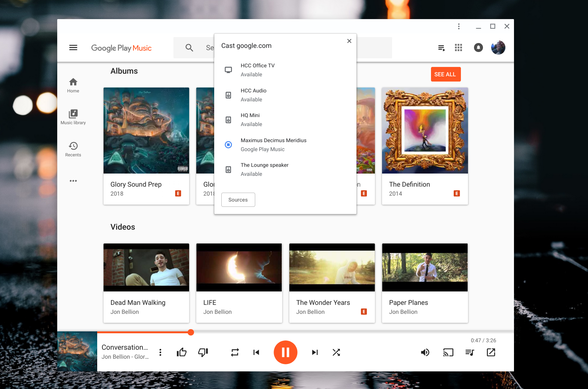This screenshot has width=588, height=389.
Task: Go to Home in sidebar
Action: (x=73, y=85)
